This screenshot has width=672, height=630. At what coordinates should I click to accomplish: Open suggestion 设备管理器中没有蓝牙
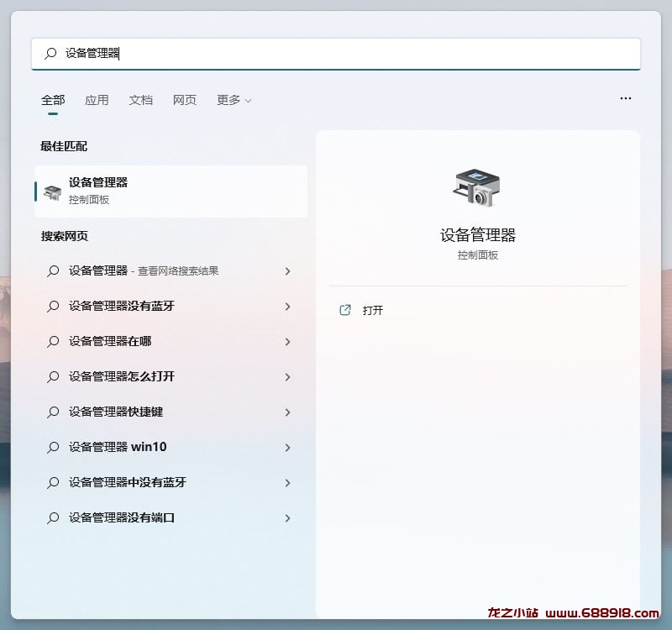(170, 482)
